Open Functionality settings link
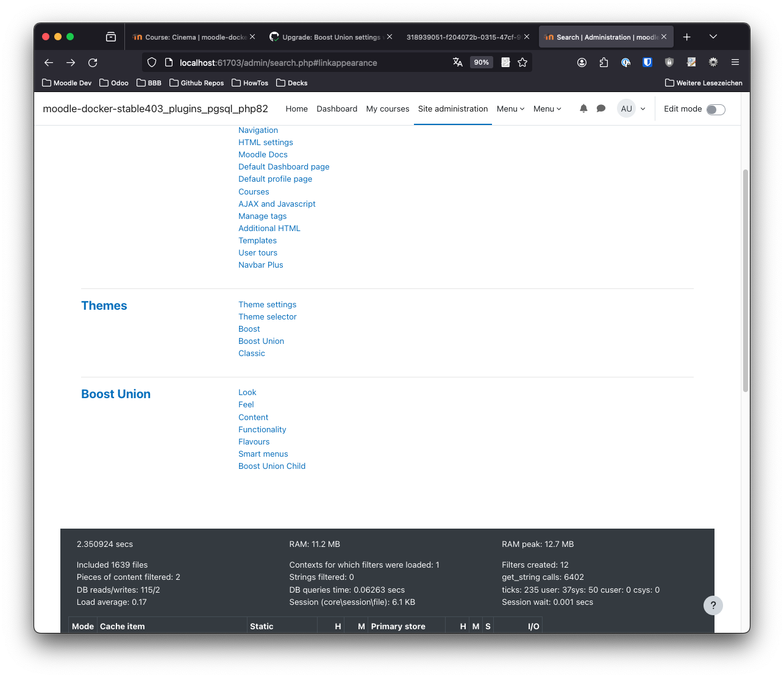This screenshot has height=678, width=784. (x=262, y=429)
